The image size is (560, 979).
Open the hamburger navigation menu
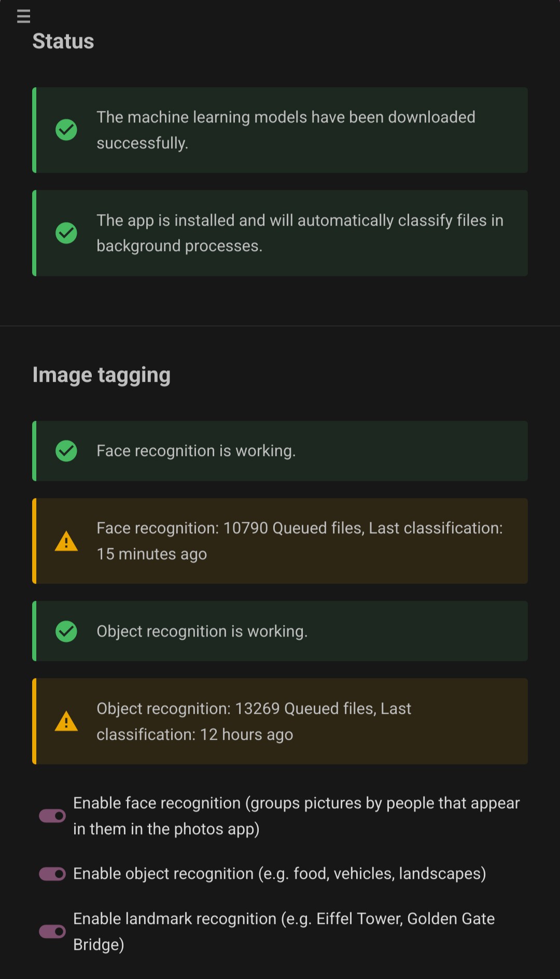click(x=23, y=16)
